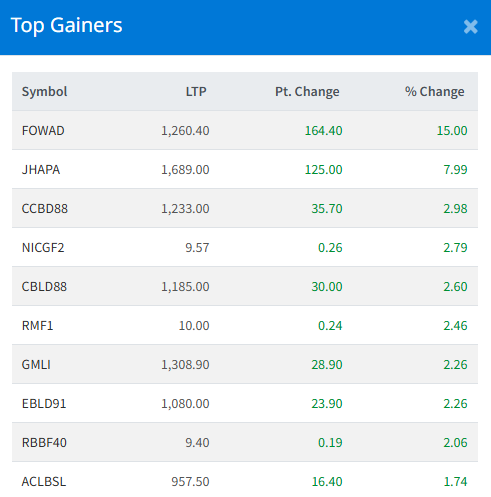Viewport: 491px width, 497px height.
Task: Close the Top Gainers panel
Action: pyautogui.click(x=471, y=27)
